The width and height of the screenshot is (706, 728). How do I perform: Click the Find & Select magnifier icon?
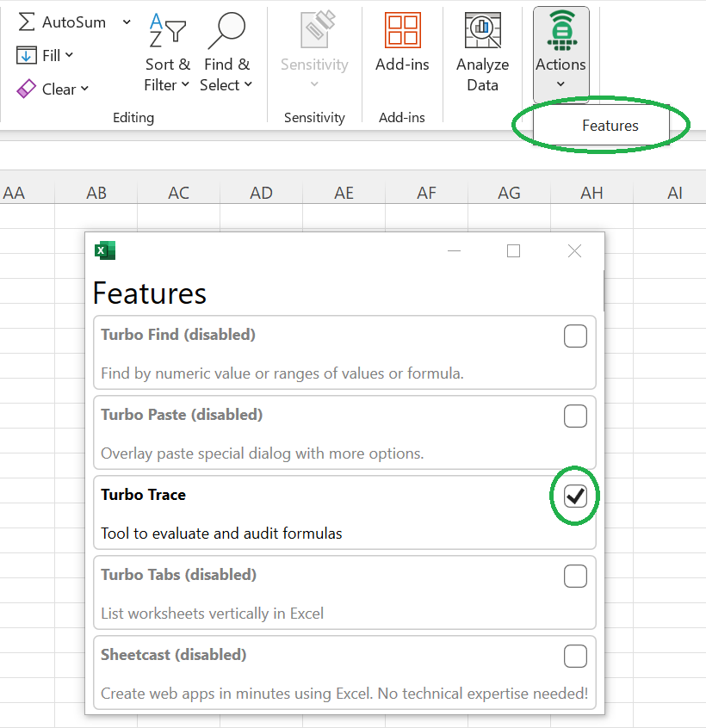[226, 31]
